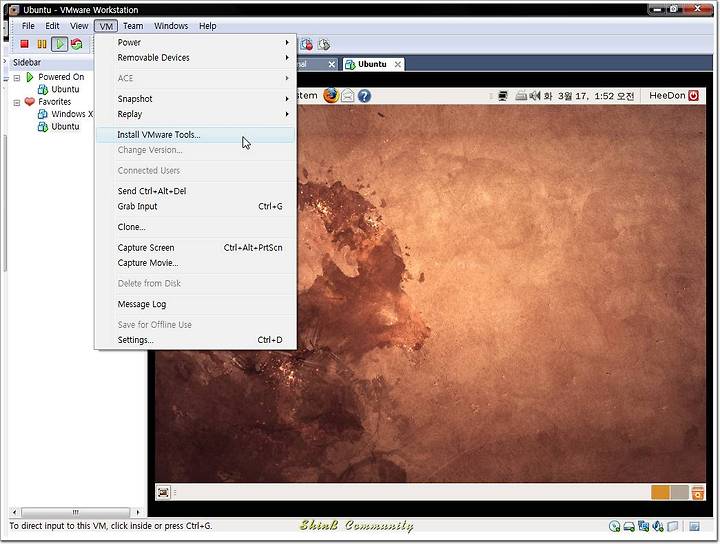Click the green Power On play button

coord(59,44)
